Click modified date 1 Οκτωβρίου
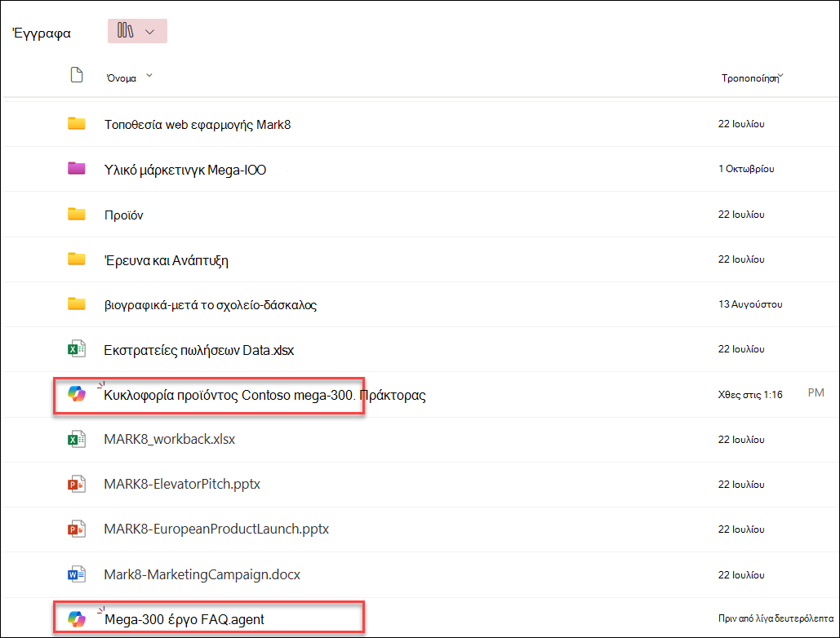The image size is (840, 638). tap(746, 169)
